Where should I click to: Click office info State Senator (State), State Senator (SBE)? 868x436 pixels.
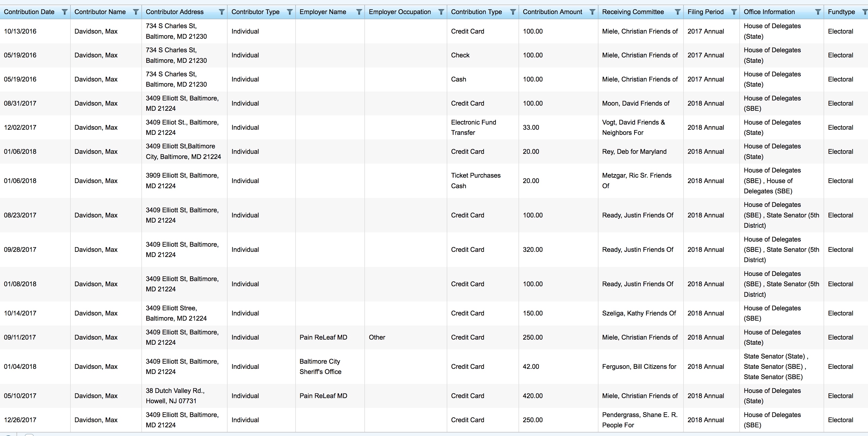pos(776,367)
